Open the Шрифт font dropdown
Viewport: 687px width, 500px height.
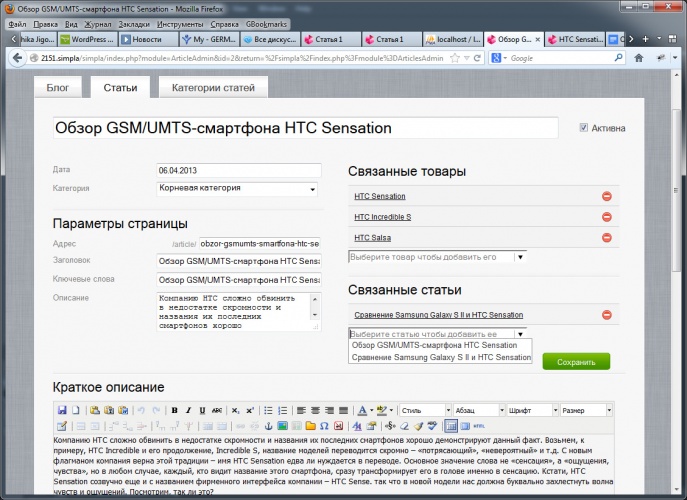(533, 411)
